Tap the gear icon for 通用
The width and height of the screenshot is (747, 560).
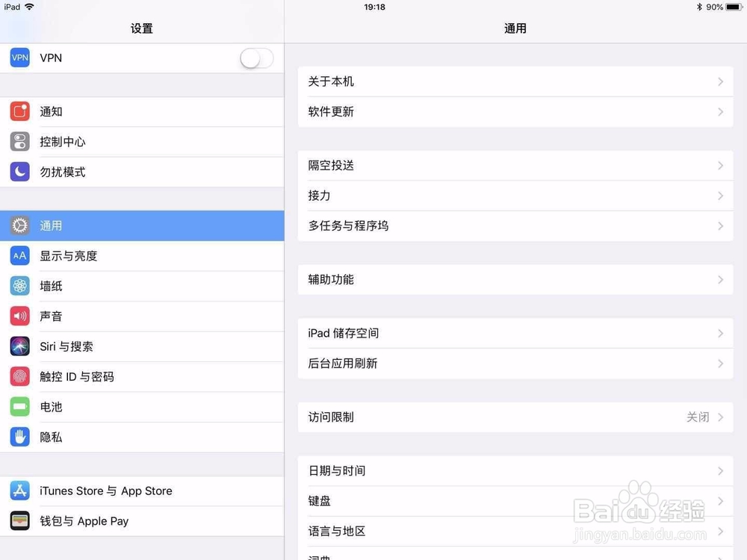pos(19,225)
